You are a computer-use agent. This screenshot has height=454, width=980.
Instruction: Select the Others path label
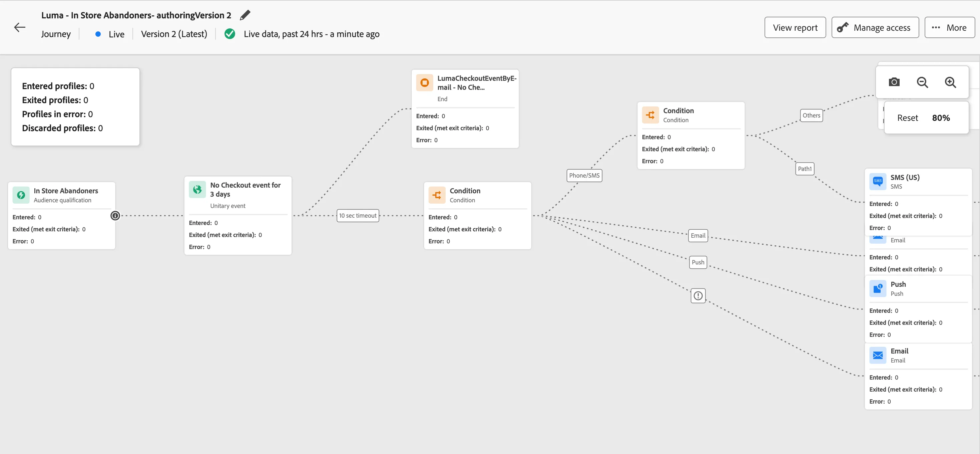pos(812,116)
